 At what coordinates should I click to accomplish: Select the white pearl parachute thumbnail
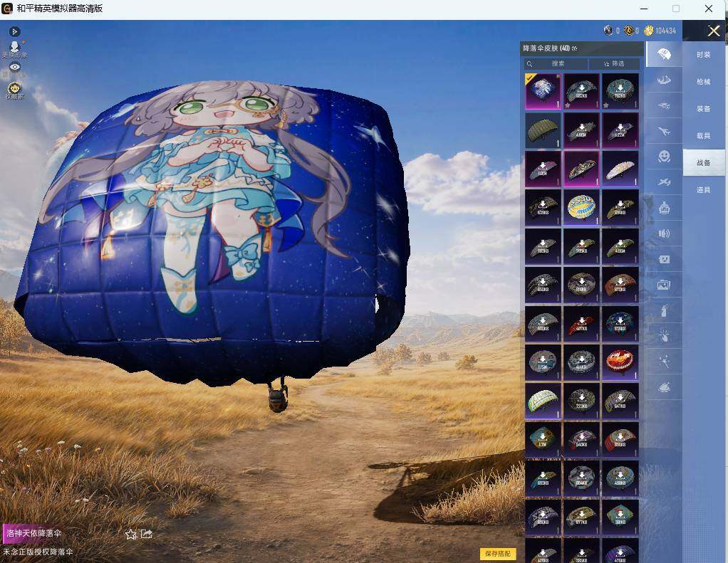[620, 169]
